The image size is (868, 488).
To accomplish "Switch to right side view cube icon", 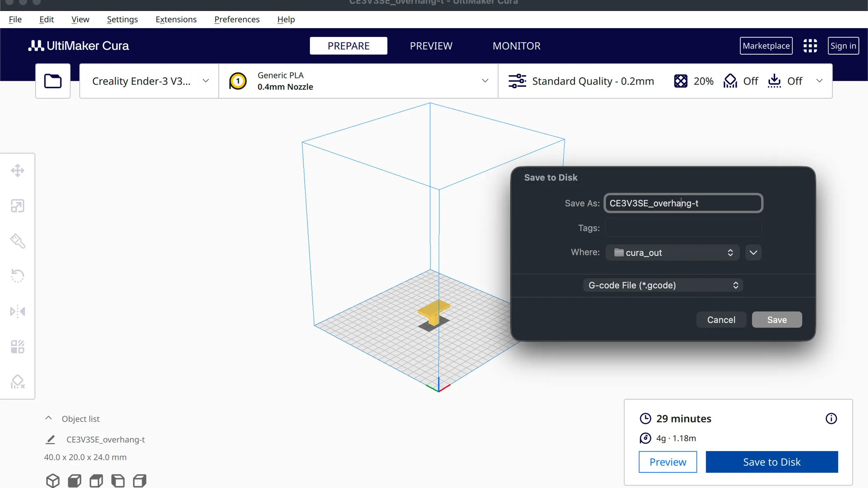I will coord(140,481).
